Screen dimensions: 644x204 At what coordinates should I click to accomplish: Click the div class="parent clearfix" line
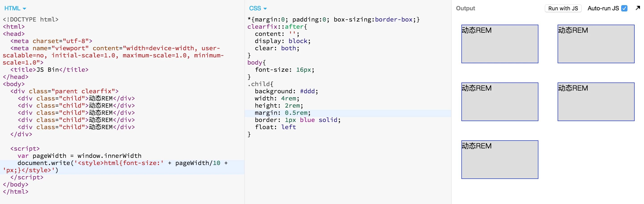click(64, 91)
